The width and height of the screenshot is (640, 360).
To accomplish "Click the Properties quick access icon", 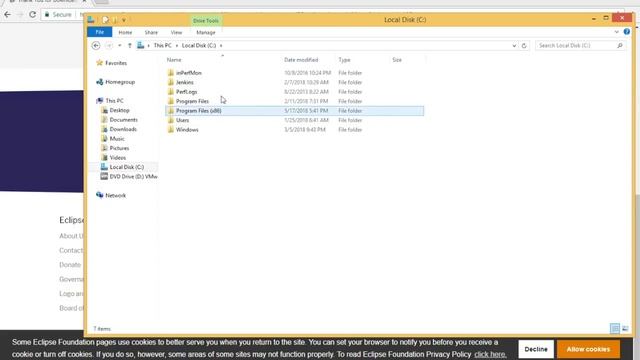I will [x=105, y=20].
